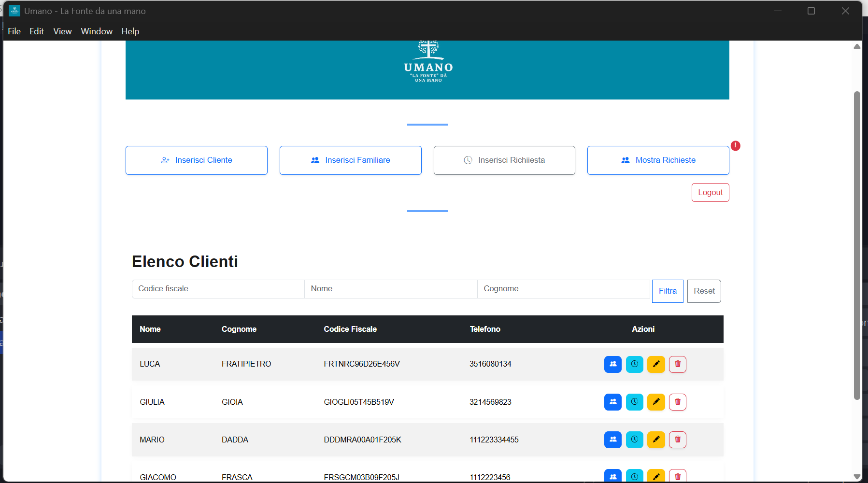Click family members icon for MARIO row
Screen dimensions: 868x483
[x=612, y=440]
